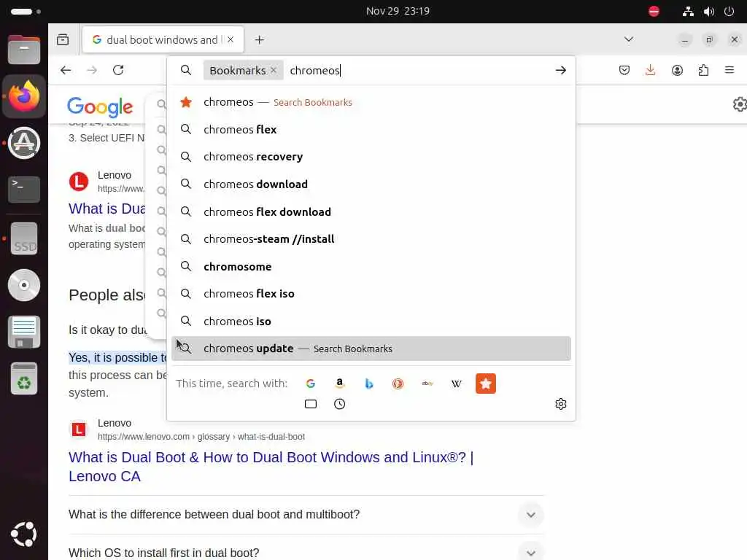Open the Files app in dock
Image resolution: width=747 pixels, height=560 pixels.
tap(24, 50)
